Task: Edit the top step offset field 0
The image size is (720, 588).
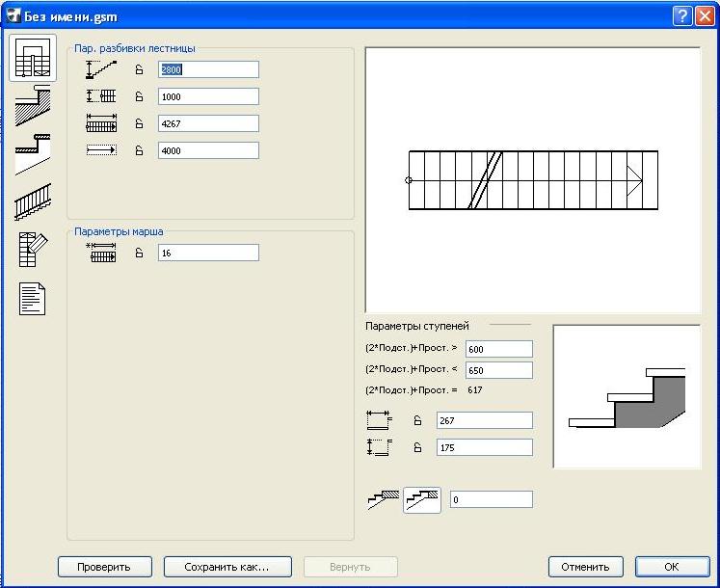Action: (492, 499)
